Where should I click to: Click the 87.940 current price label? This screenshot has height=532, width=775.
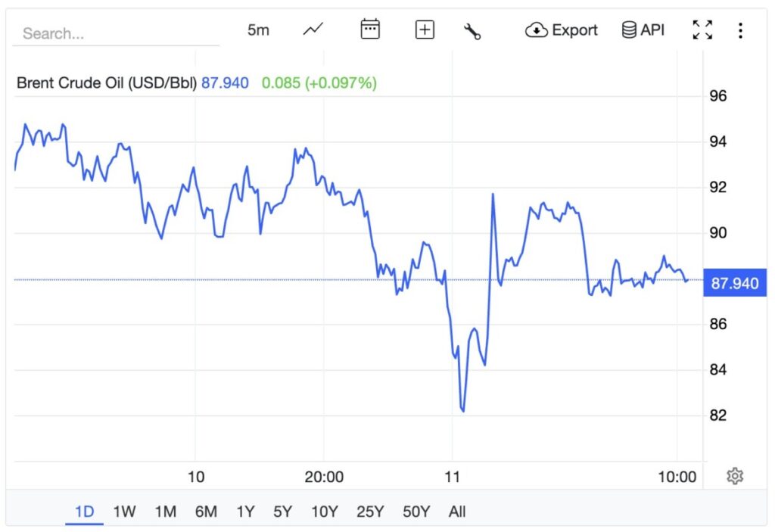coord(734,284)
